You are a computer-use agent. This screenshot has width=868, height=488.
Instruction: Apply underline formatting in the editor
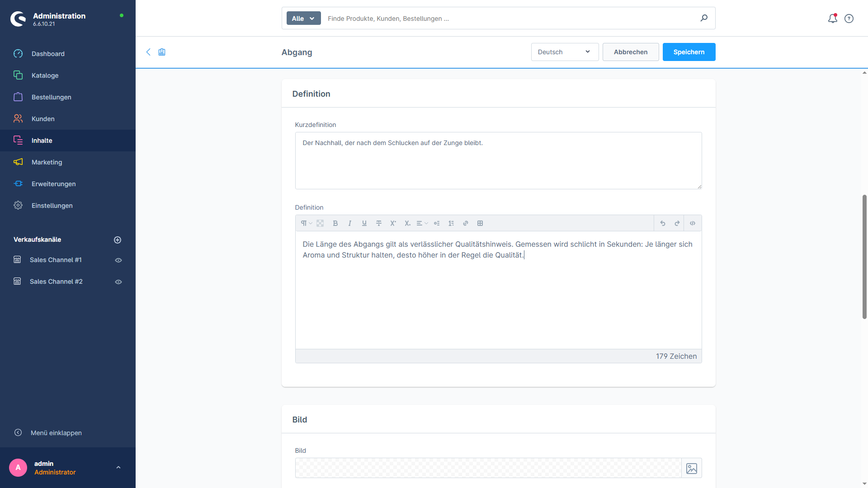(364, 223)
